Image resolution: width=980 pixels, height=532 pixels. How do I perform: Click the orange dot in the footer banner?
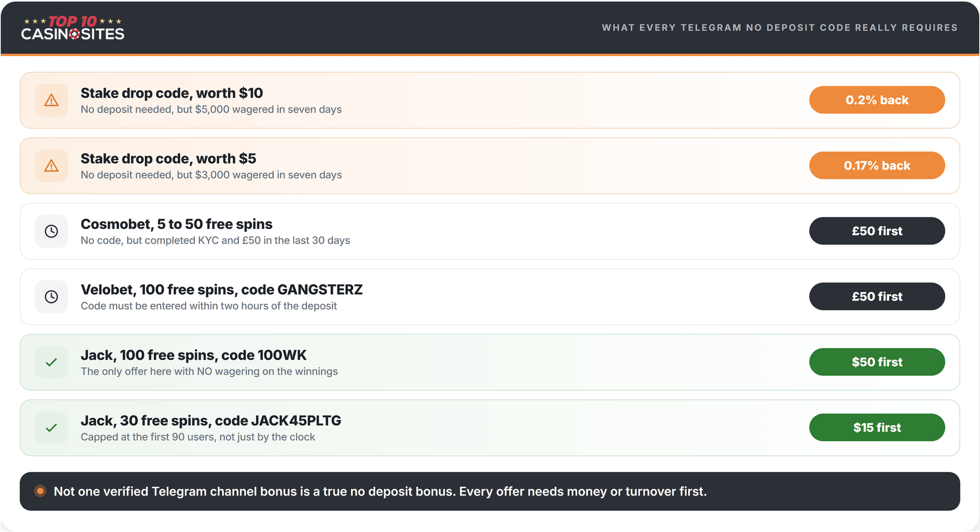tap(40, 491)
